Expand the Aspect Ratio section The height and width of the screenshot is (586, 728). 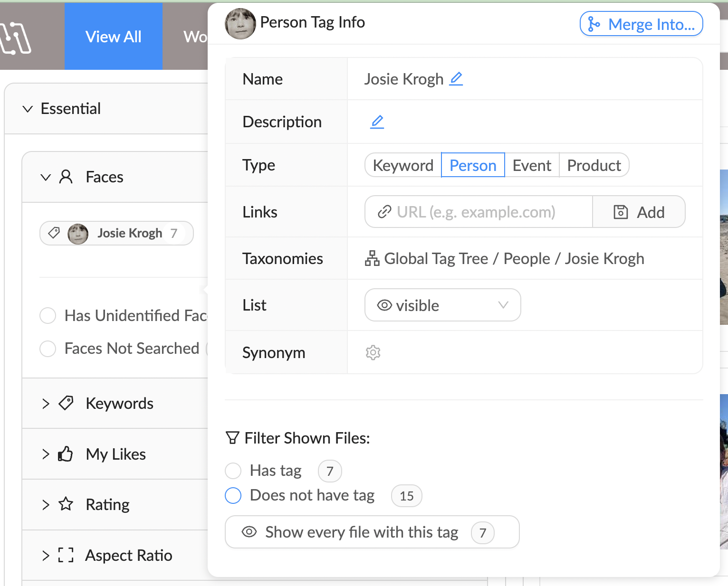click(x=46, y=555)
